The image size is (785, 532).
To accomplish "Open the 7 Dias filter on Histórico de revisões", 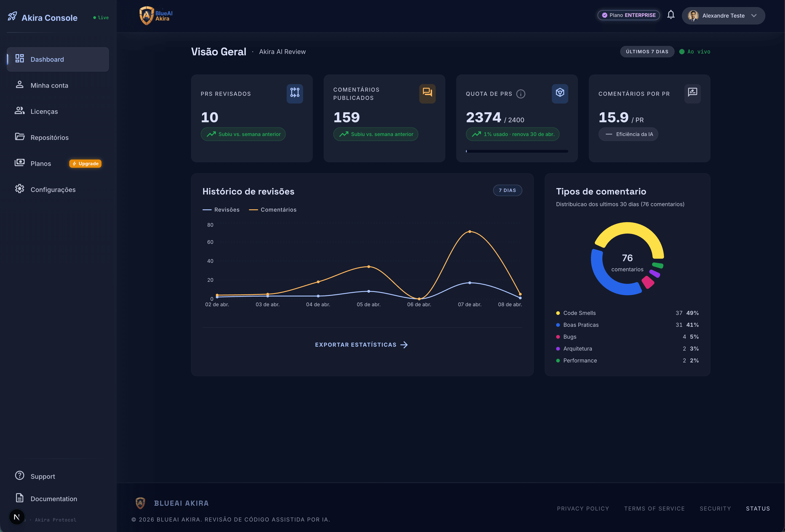I will pos(507,190).
